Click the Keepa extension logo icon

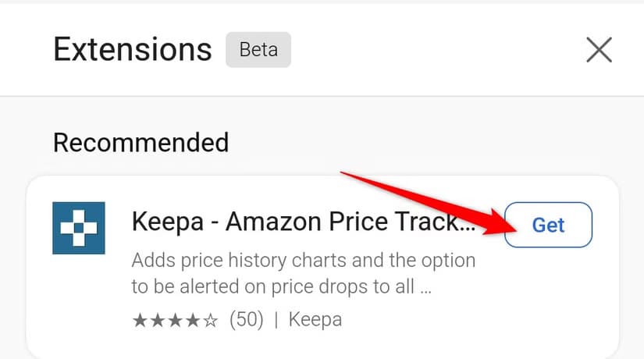click(79, 228)
